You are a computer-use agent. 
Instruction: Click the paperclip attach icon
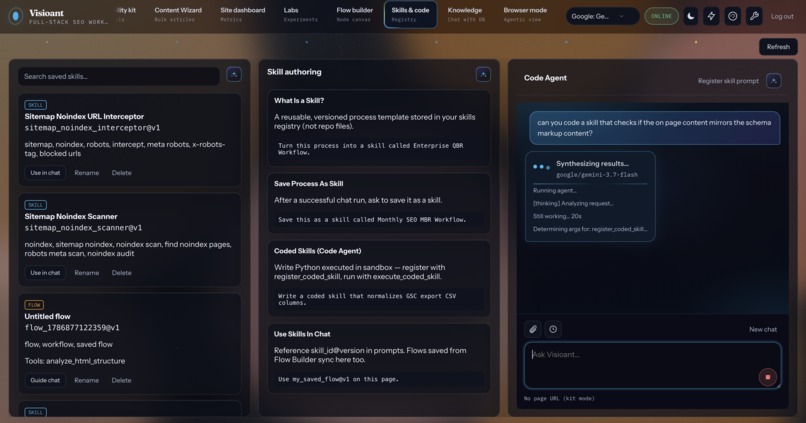pyautogui.click(x=533, y=329)
